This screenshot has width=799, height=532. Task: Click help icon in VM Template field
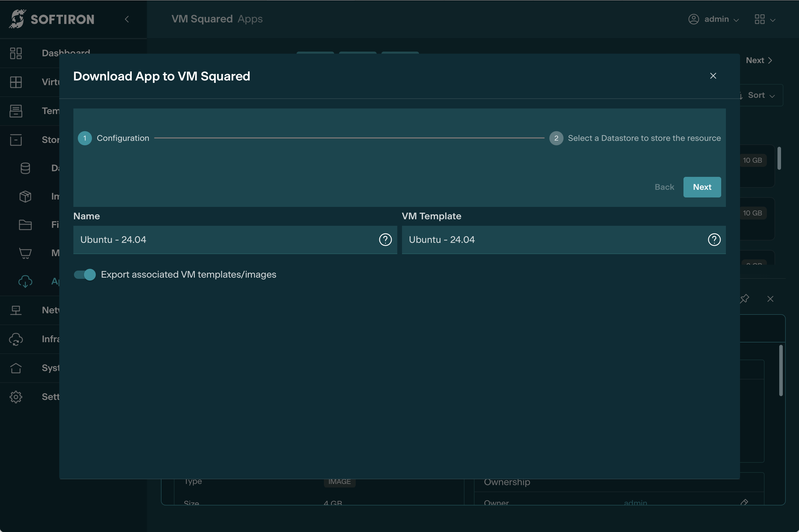tap(714, 240)
